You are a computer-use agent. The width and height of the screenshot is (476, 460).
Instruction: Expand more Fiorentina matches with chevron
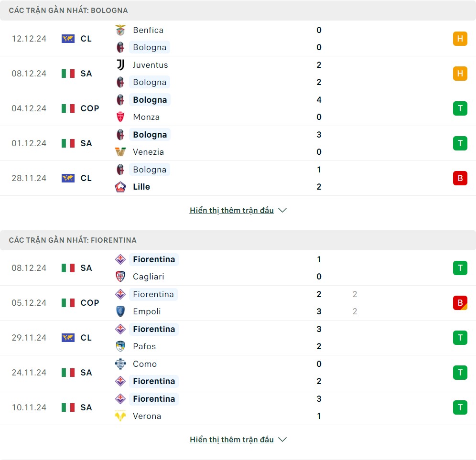(x=282, y=439)
